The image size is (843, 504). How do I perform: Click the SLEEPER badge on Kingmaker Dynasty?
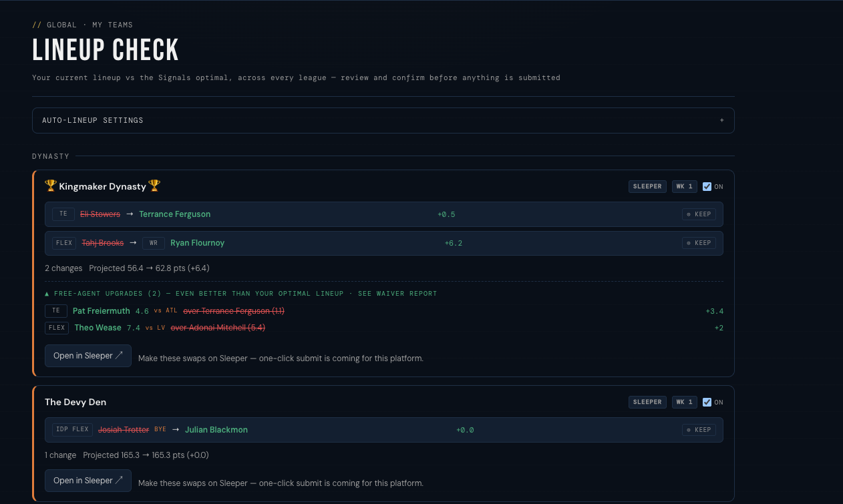click(x=647, y=186)
